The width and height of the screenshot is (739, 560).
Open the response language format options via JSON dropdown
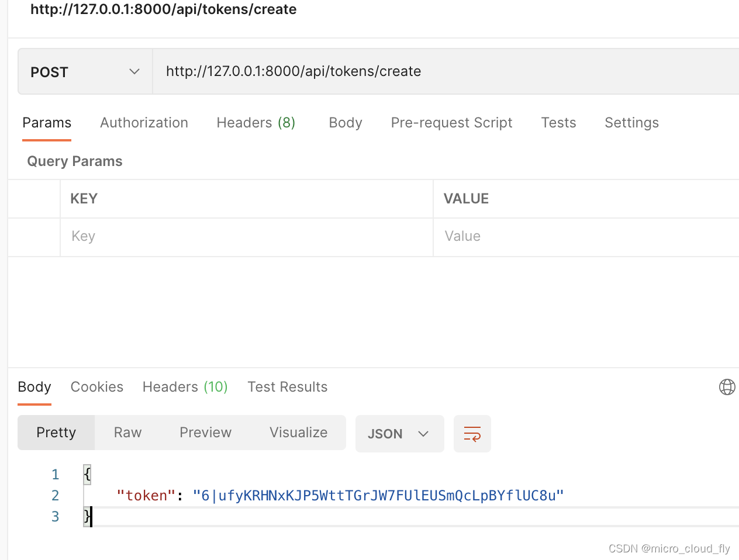tap(399, 434)
